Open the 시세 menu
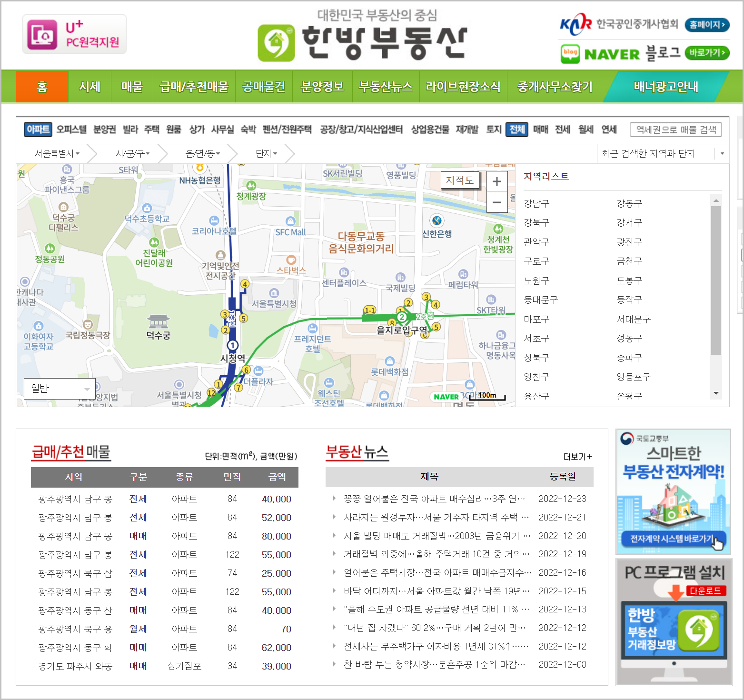Screen dimensions: 744x700 [x=89, y=87]
